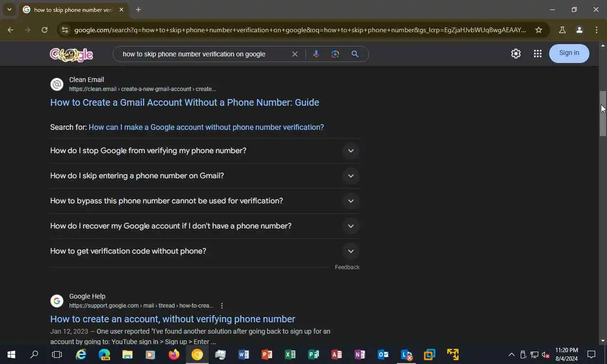
Task: Reload the current page
Action: point(45,30)
